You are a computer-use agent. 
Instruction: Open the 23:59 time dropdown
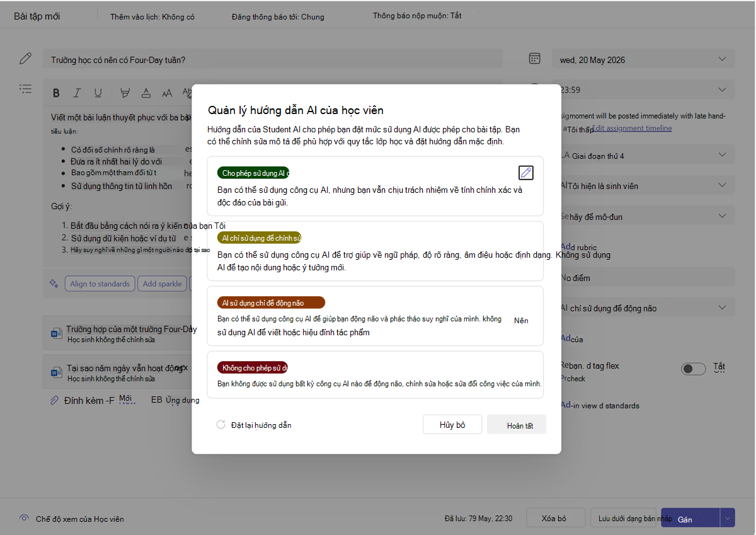pyautogui.click(x=643, y=89)
